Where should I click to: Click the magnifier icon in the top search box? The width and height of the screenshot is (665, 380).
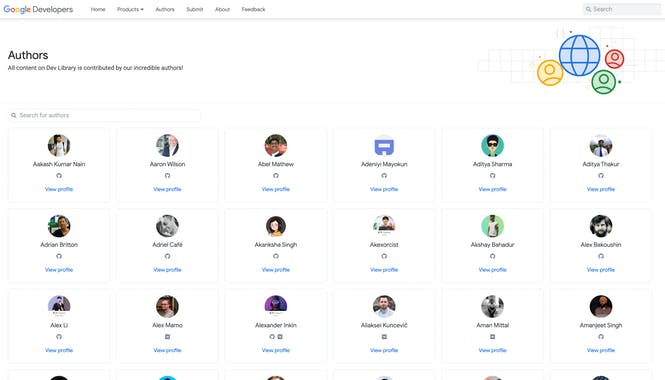pyautogui.click(x=588, y=9)
